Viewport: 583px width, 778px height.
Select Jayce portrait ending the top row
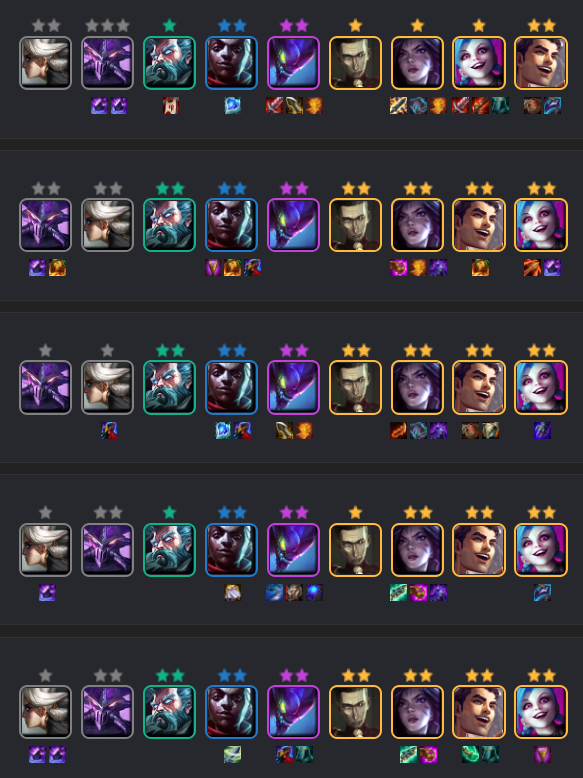coord(541,63)
